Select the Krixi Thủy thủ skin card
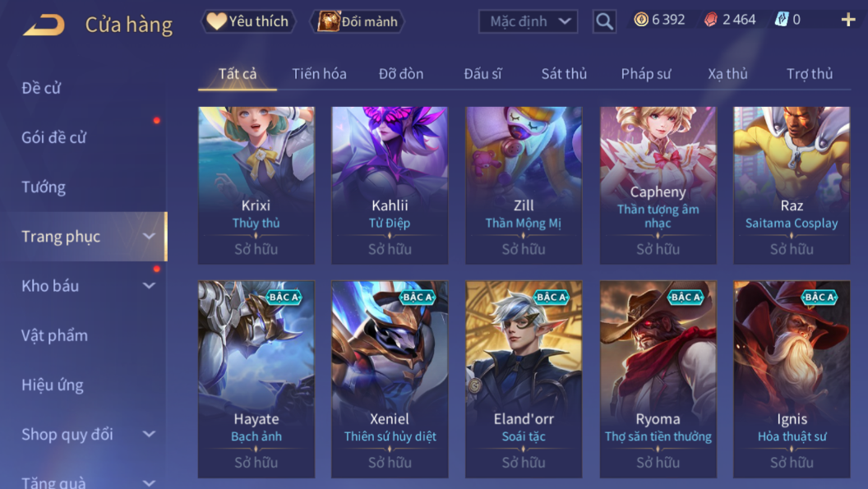This screenshot has width=868, height=489. point(256,185)
